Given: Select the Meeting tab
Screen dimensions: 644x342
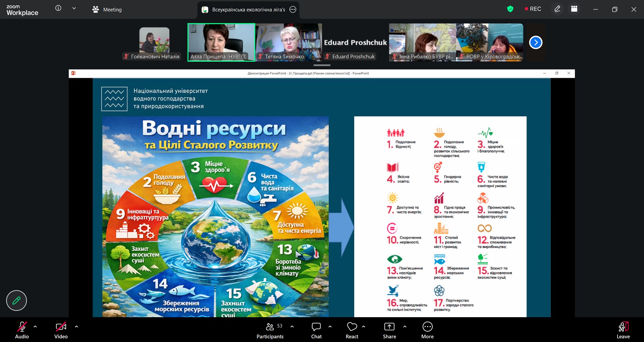Looking at the screenshot, I should coord(107,10).
